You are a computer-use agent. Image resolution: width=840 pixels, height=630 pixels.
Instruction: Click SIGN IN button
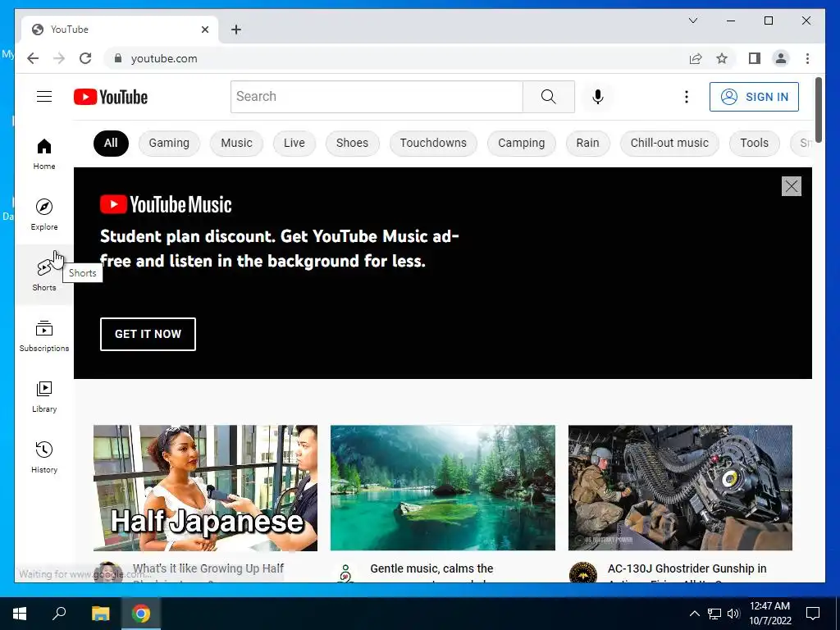click(755, 97)
